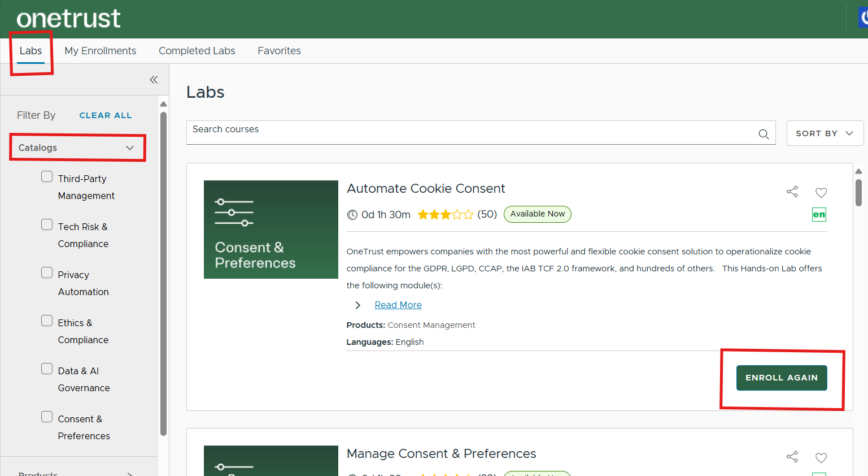Click the 'en' language badge
Viewport: 868px width, 476px height.
point(819,214)
